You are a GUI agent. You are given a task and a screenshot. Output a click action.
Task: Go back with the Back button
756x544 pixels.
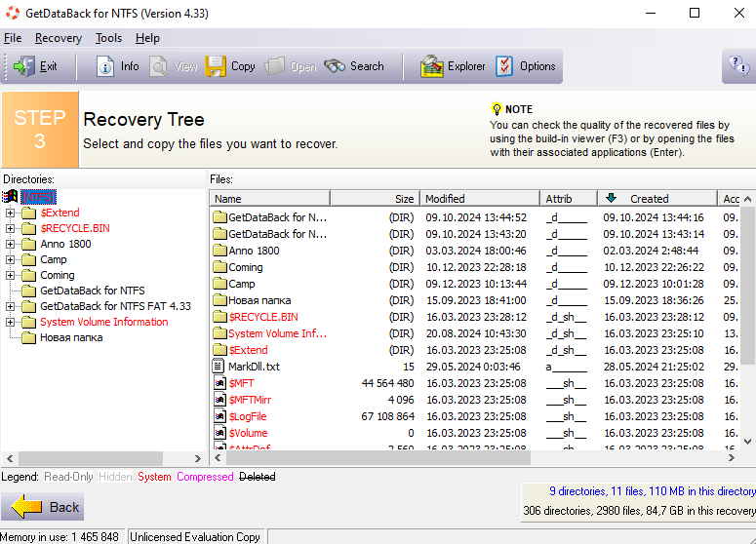42,507
